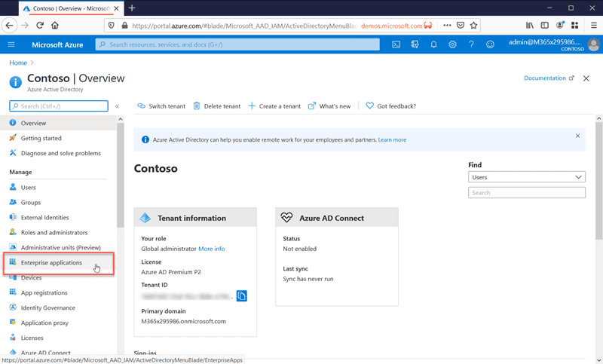
Task: Click Switch tenant in the toolbar
Action: tap(161, 106)
